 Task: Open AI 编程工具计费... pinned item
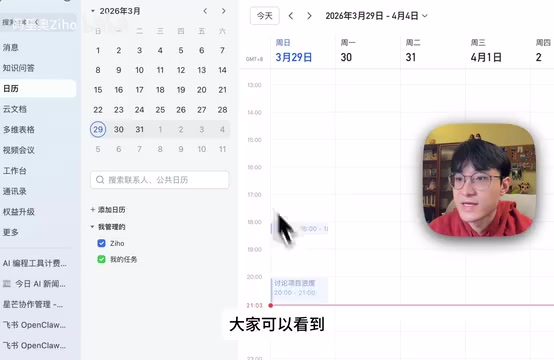35,263
